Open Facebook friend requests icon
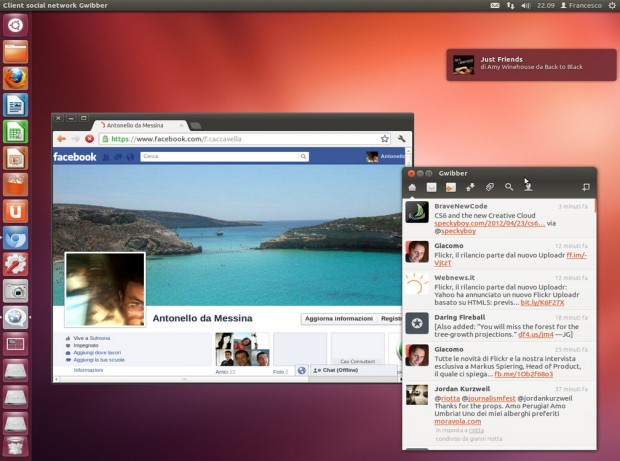The height and width of the screenshot is (461, 620). (x=106, y=157)
